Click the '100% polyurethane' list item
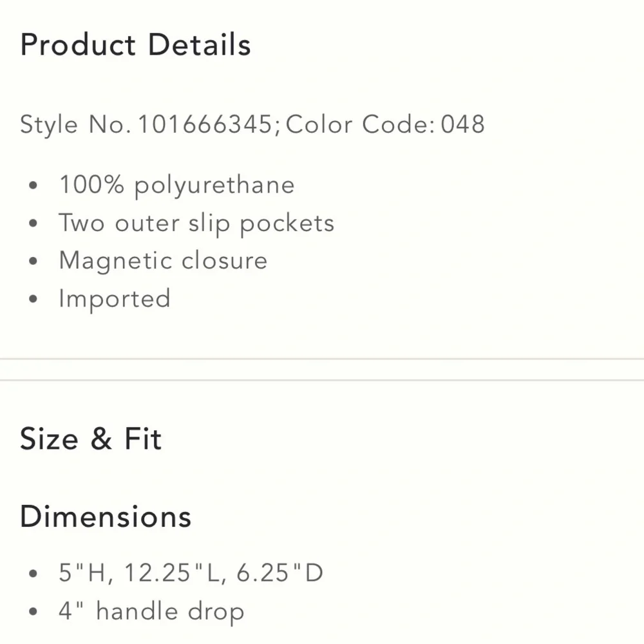Screen dimensions: 644x644 [x=176, y=185]
